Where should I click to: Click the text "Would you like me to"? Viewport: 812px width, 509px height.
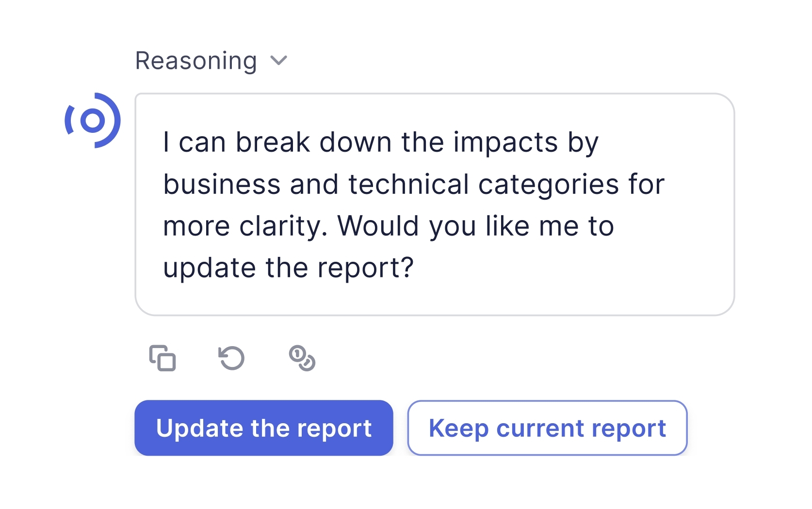475,226
